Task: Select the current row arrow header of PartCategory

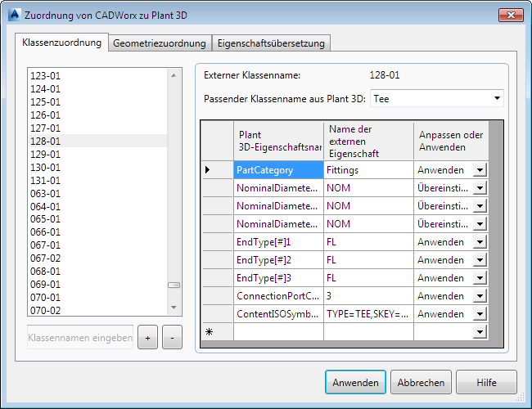Action: (x=218, y=170)
